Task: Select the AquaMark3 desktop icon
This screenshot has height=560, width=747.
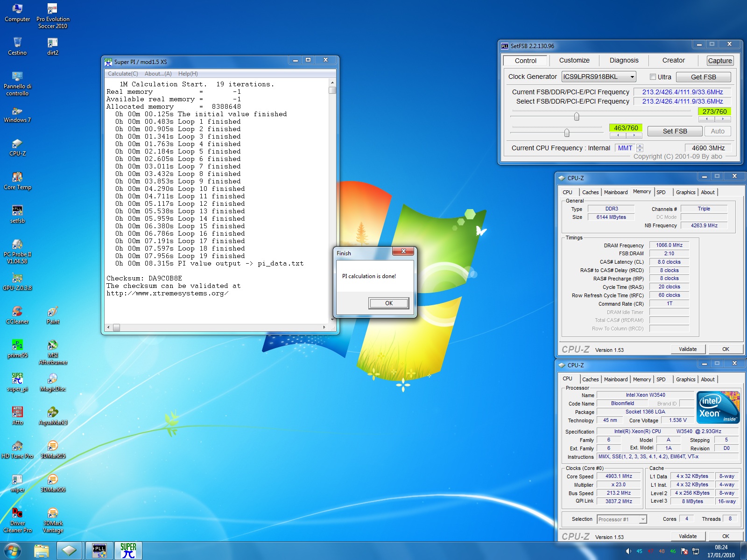Action: (x=53, y=416)
